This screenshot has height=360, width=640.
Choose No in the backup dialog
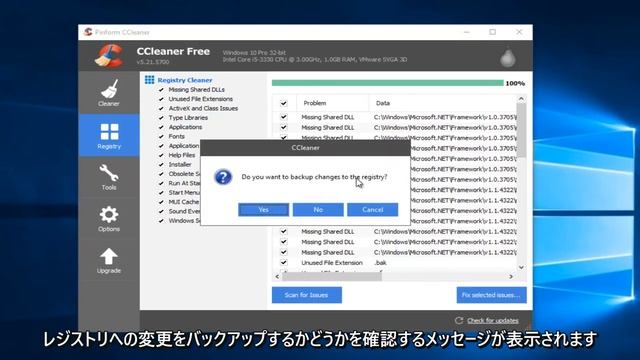318,209
